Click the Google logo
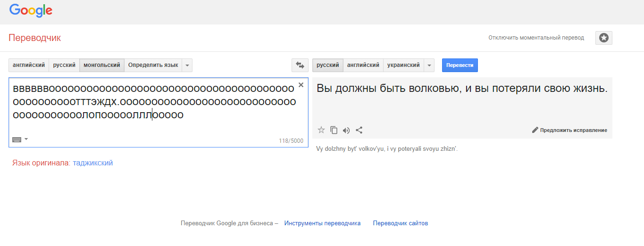The height and width of the screenshot is (246, 644). pyautogui.click(x=31, y=10)
